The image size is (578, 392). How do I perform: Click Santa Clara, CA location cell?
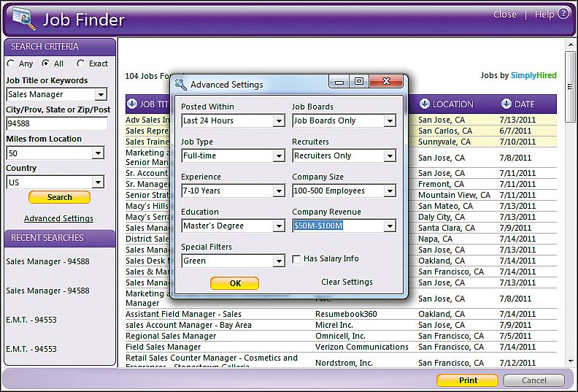tap(447, 228)
